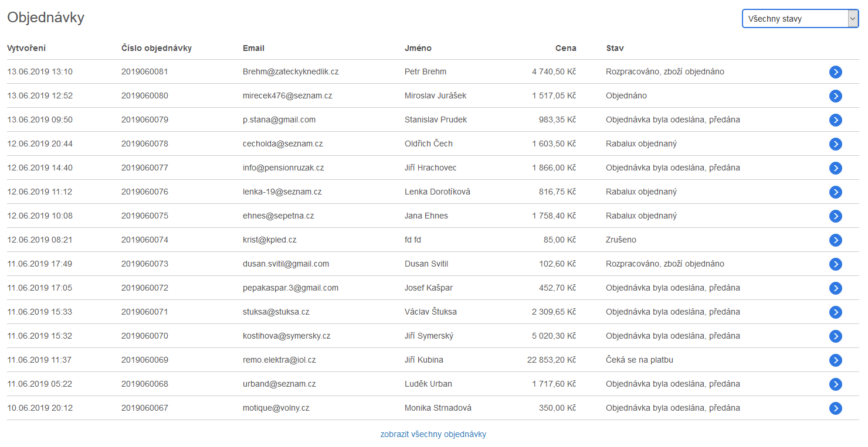Click arrow icon for order 2019060070
868x447 pixels.
click(835, 336)
